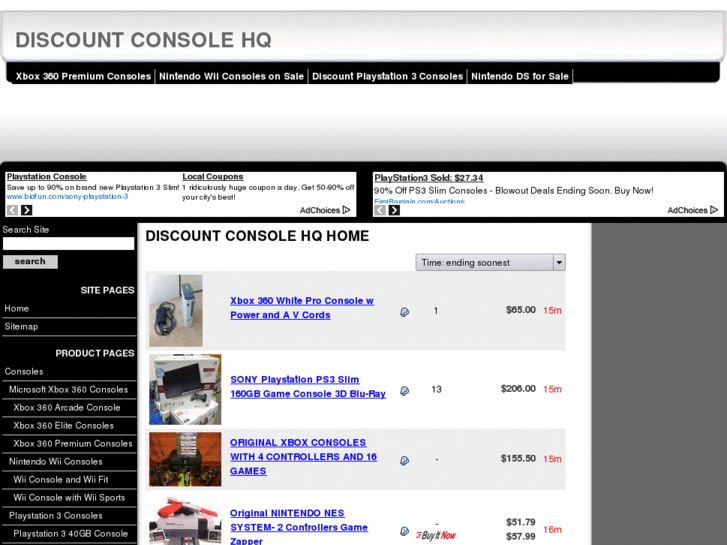Click PayPal icon in Nintendo NES row
Viewport: 727px width, 545px height.
[404, 532]
